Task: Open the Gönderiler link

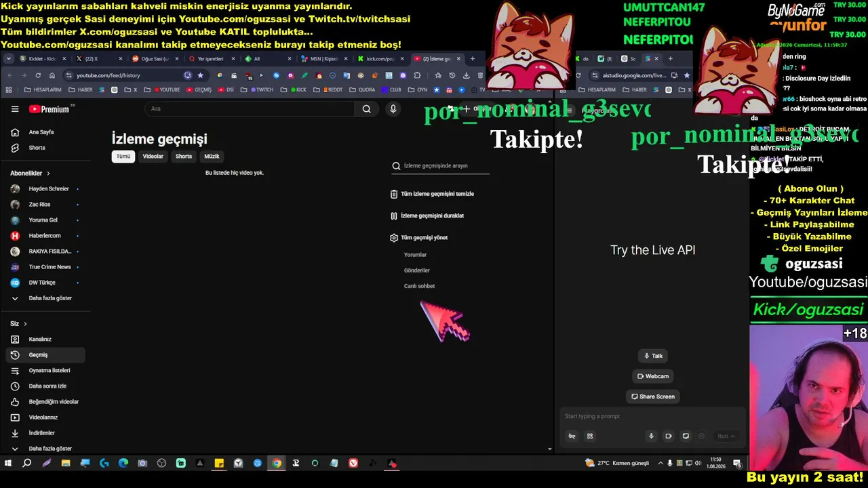Action: coord(417,270)
